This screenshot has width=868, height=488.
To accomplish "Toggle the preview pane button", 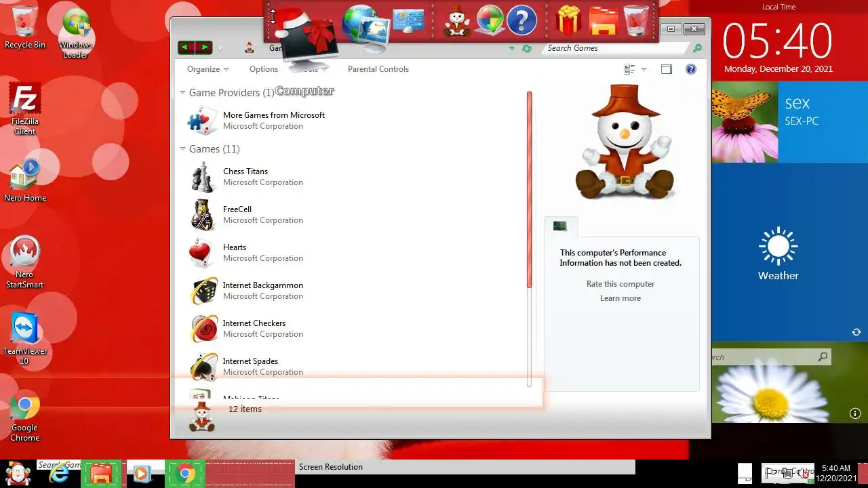I will [667, 69].
